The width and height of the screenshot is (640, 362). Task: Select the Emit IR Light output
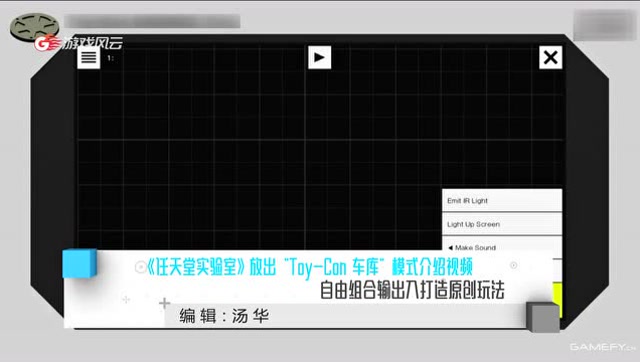point(502,200)
